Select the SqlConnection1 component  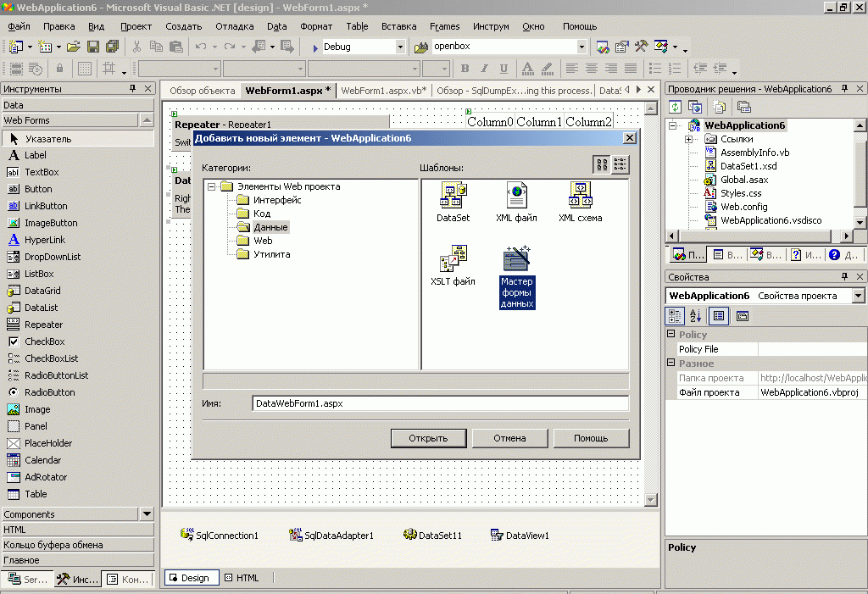point(220,535)
